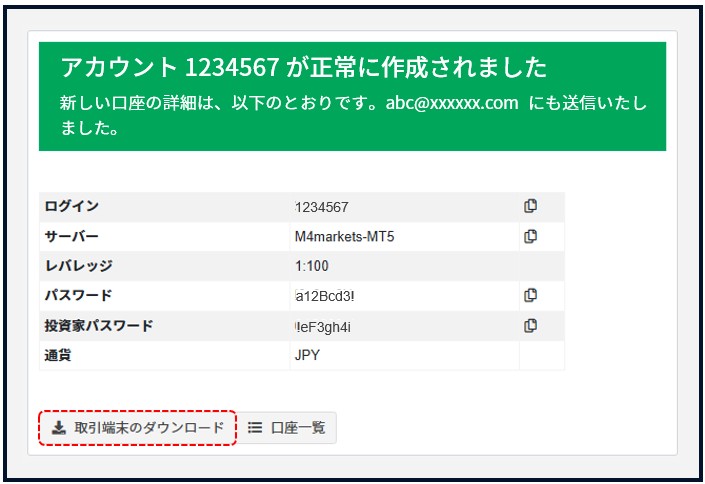
Task: Click the ログイン row label
Action: pos(71,207)
